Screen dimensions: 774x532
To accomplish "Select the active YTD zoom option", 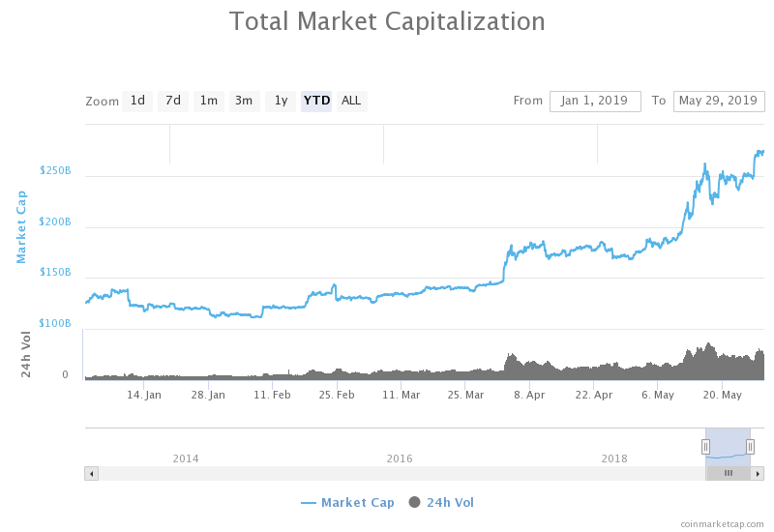I will point(316,101).
